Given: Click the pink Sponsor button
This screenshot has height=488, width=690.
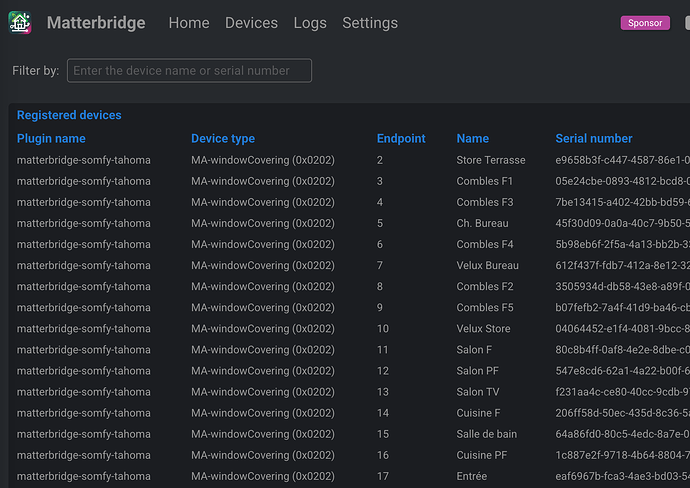Looking at the screenshot, I should [x=645, y=23].
